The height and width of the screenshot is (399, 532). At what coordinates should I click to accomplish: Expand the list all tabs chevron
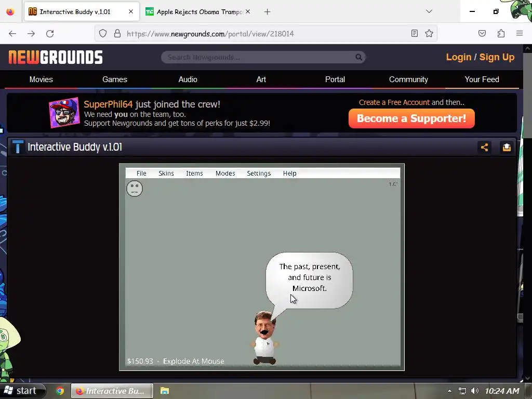tap(429, 11)
